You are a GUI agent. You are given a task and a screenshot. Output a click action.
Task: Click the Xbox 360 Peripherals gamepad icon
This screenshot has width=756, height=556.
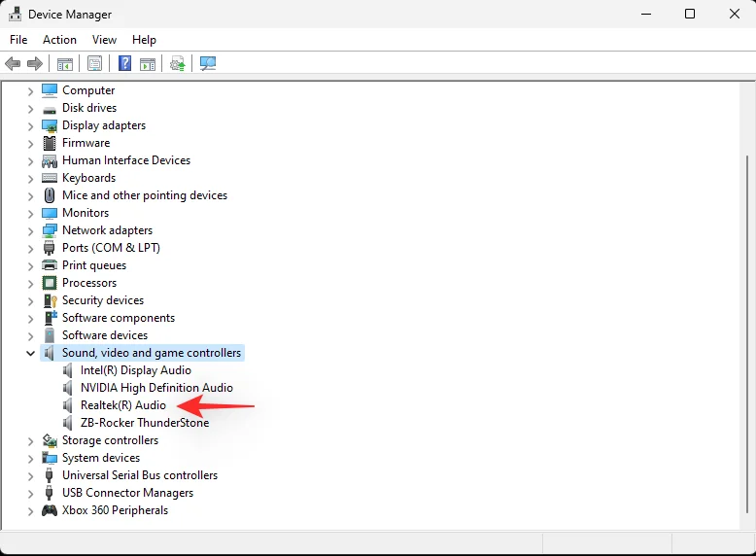(50, 510)
